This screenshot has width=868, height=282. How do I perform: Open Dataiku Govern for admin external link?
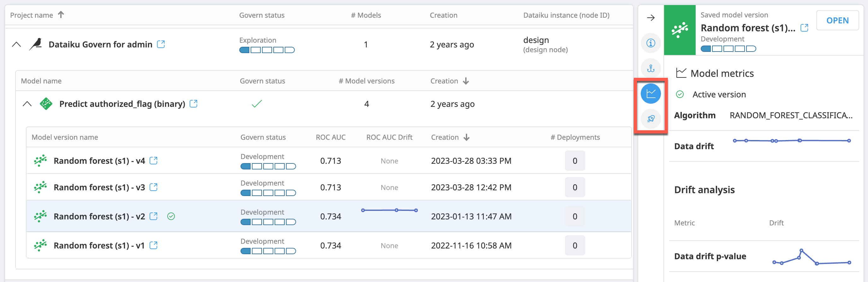point(161,44)
